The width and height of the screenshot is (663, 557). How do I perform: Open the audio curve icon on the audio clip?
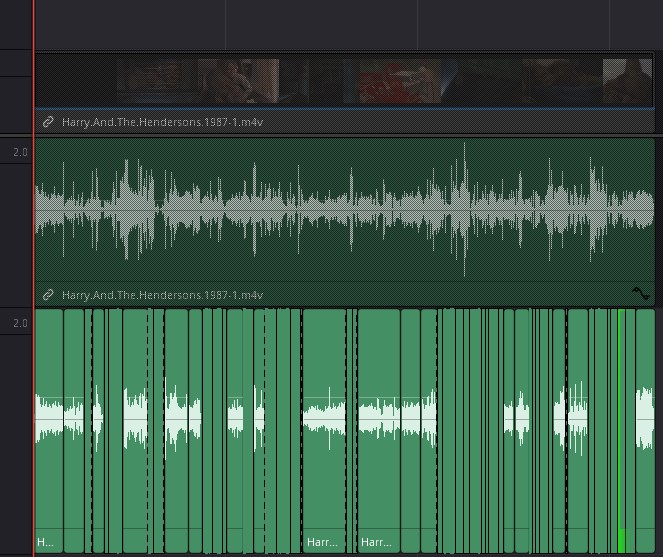coord(641,293)
